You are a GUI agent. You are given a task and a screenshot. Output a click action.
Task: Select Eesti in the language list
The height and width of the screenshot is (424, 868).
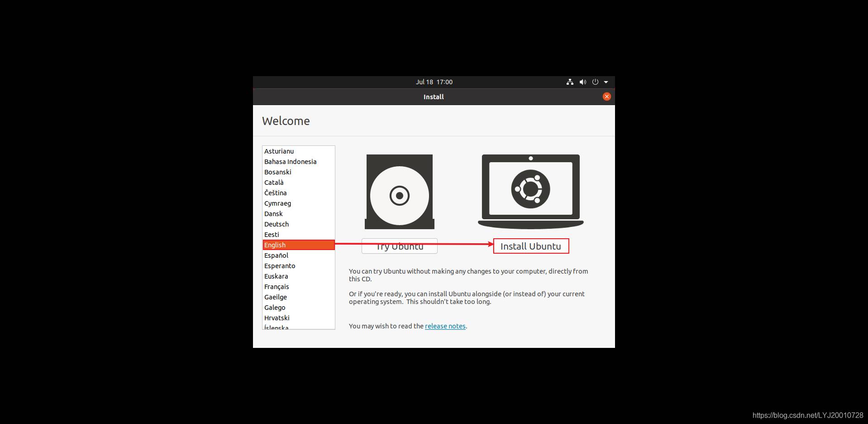pyautogui.click(x=299, y=235)
